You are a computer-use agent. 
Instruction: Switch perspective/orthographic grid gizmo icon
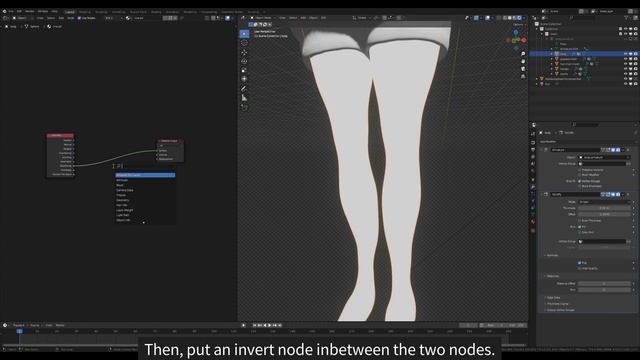click(523, 76)
